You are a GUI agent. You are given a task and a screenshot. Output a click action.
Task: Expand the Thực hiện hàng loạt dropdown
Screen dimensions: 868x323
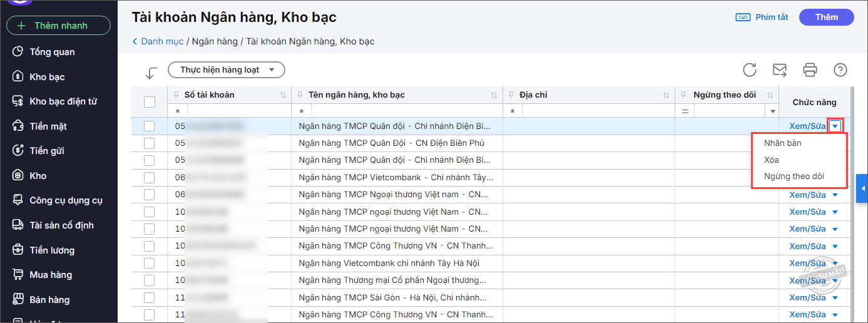226,70
